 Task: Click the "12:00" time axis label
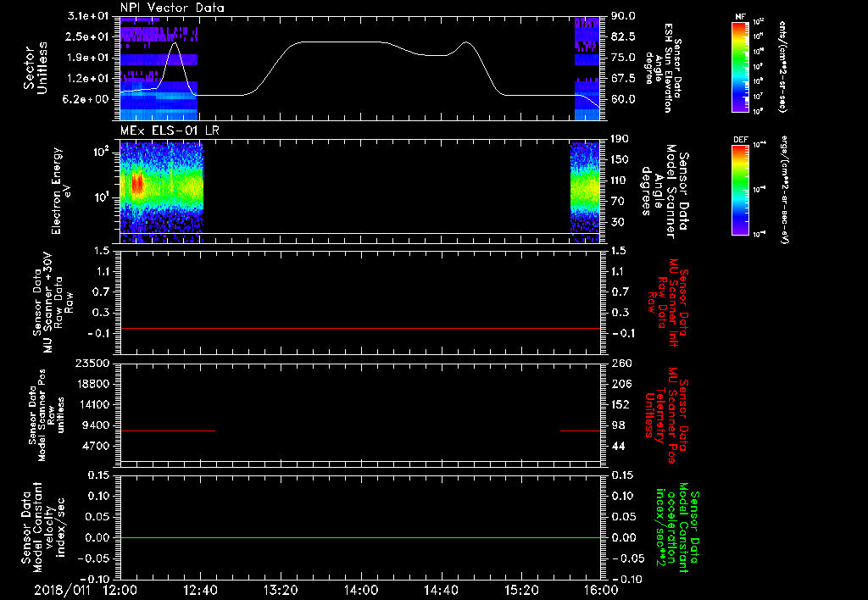click(x=120, y=590)
